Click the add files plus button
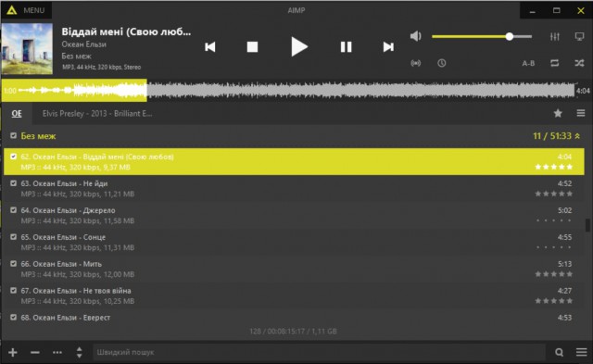This screenshot has height=364, width=593. (13, 352)
